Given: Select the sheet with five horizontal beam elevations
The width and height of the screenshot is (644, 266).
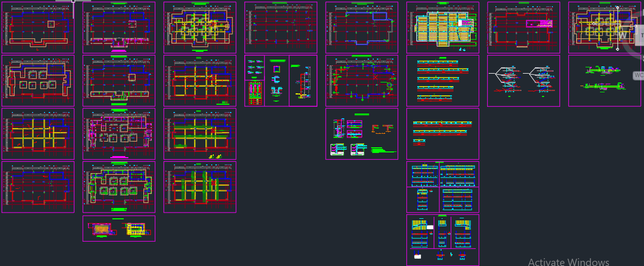Looking at the screenshot, I should pos(443,80).
